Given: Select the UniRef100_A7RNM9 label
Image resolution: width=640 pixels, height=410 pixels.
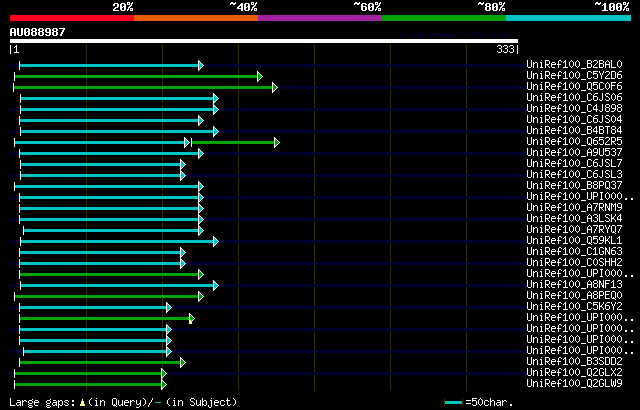Looking at the screenshot, I should (x=574, y=208).
